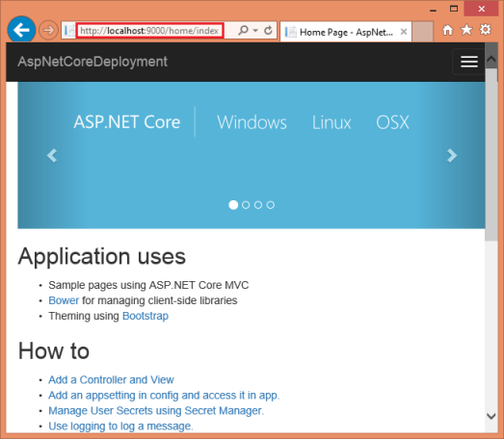
Task: Click the localhost URL address field
Action: 149,31
